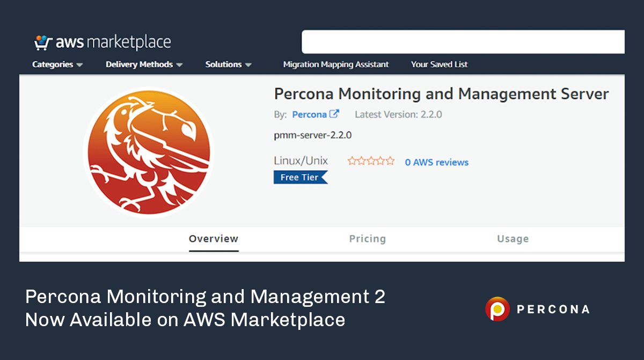644x360 pixels.
Task: Switch to the Usage tab
Action: [513, 239]
